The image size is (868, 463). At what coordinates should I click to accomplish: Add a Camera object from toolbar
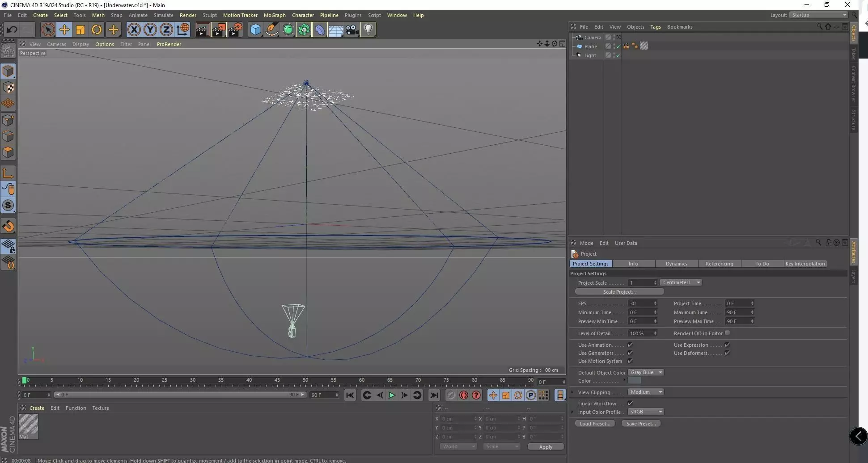pyautogui.click(x=352, y=29)
